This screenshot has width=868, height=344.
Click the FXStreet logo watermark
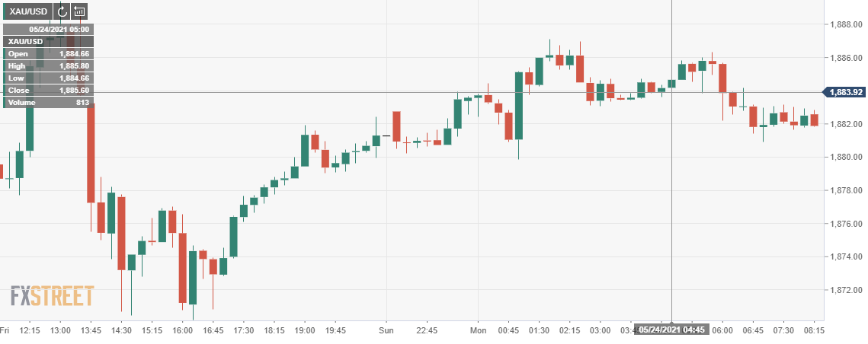click(x=52, y=295)
